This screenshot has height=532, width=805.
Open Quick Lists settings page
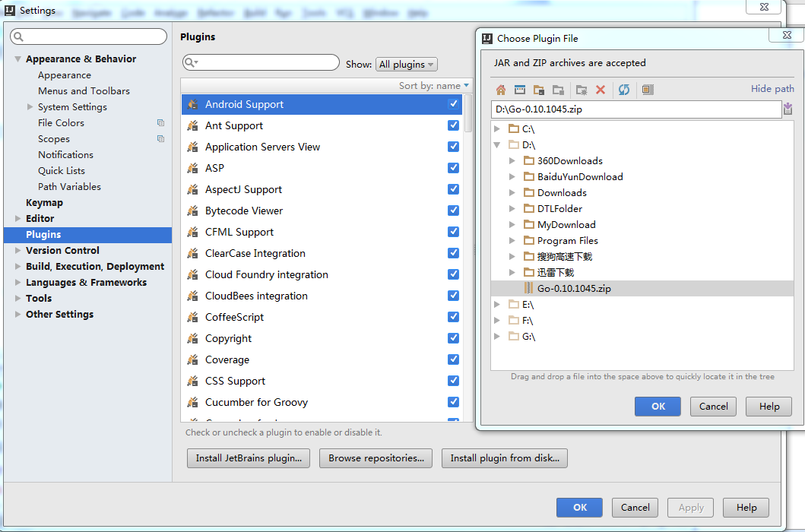[x=62, y=170]
